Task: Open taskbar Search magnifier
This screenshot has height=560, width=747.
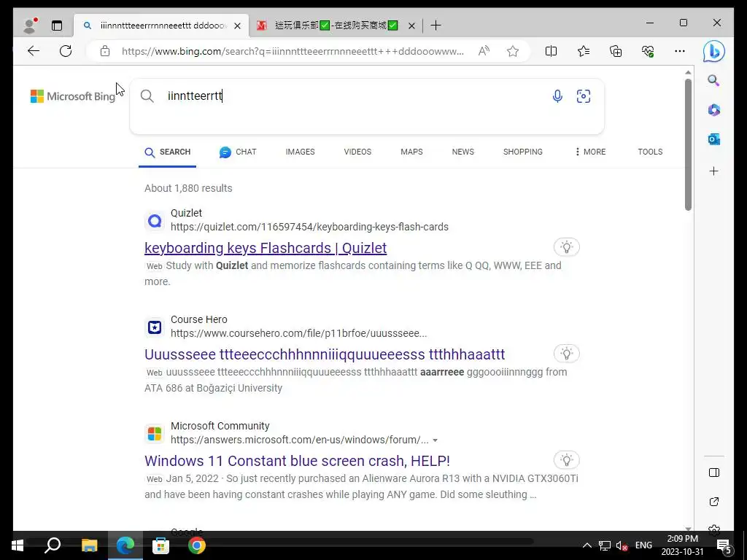Action: click(x=53, y=545)
